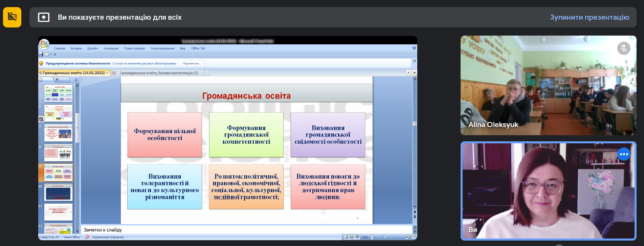Open the Главная ribbon tab
The height and width of the screenshot is (246, 644).
pyautogui.click(x=59, y=48)
